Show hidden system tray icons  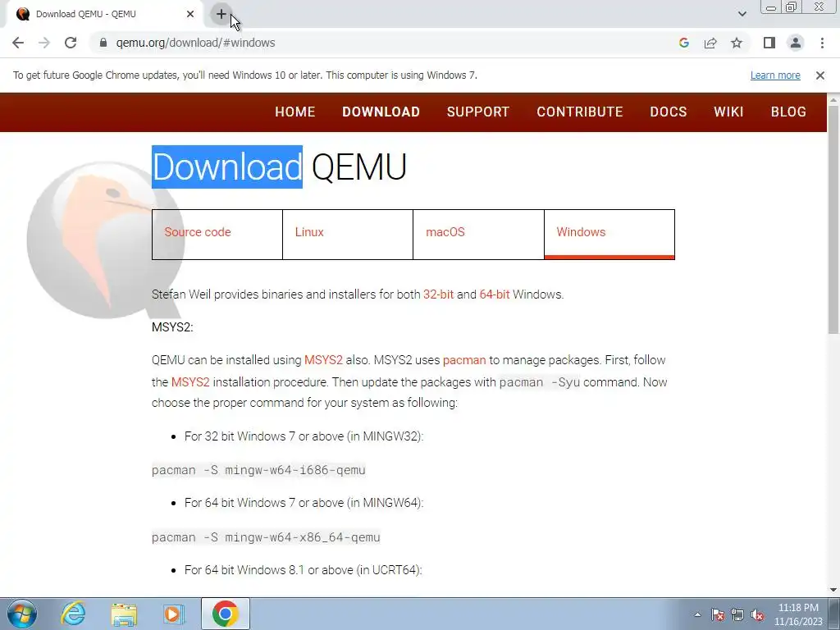(697, 614)
